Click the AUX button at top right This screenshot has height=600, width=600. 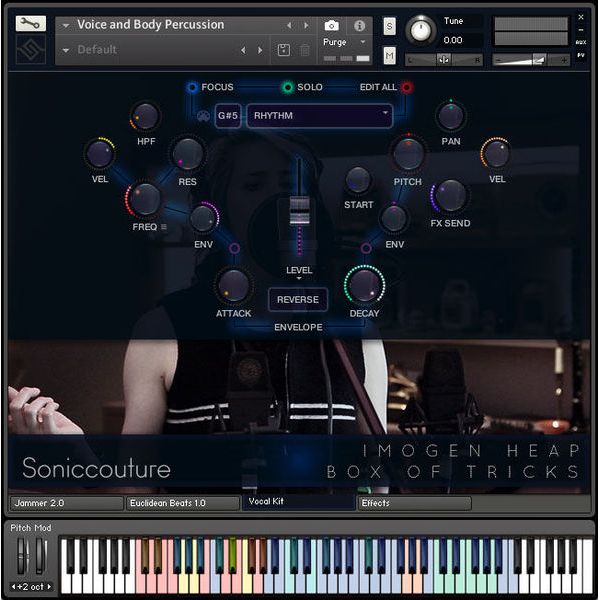581,42
